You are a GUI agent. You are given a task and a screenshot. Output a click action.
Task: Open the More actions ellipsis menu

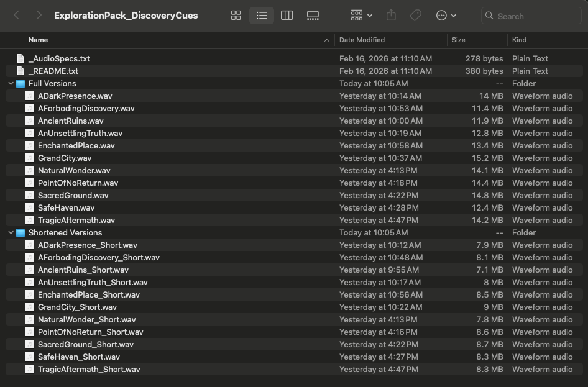click(446, 16)
